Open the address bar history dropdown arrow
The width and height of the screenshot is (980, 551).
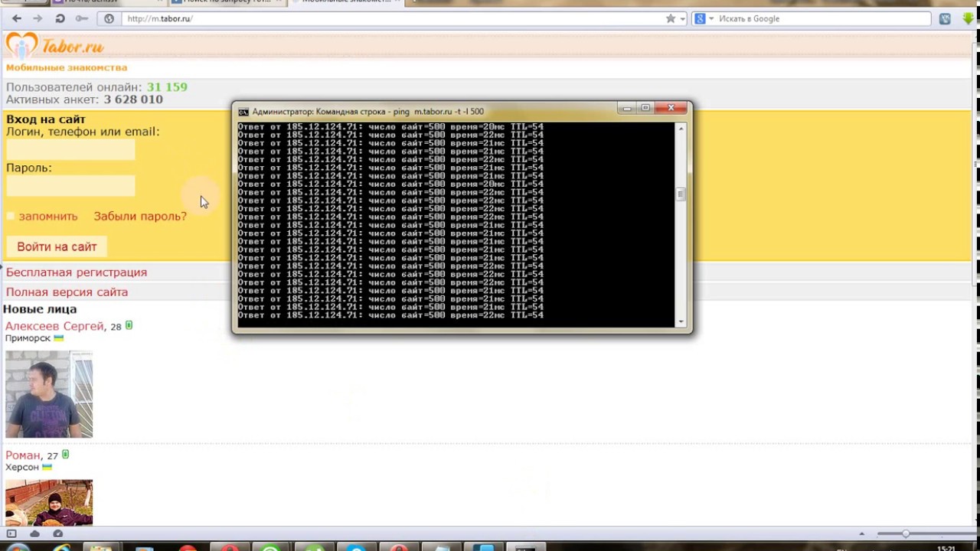(682, 18)
